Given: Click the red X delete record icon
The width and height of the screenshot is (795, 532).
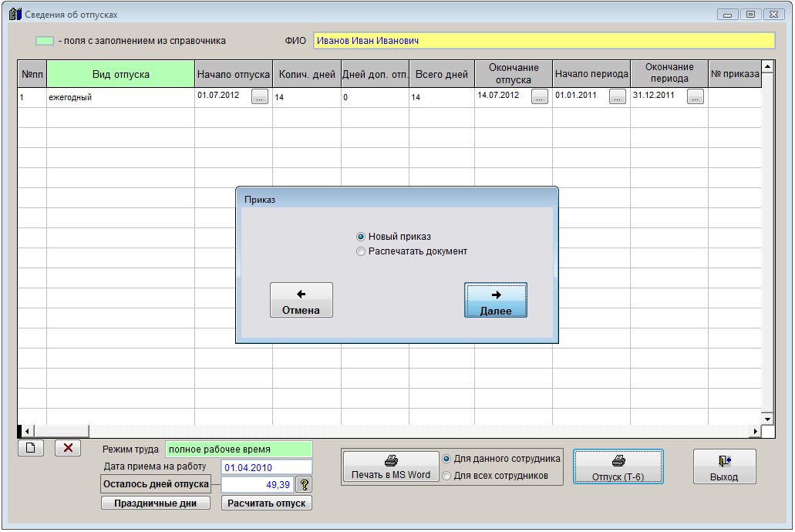Looking at the screenshot, I should [68, 448].
